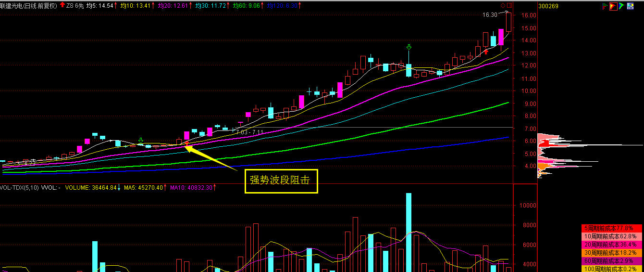Click the 10.00 price axis tick

(x=528, y=91)
